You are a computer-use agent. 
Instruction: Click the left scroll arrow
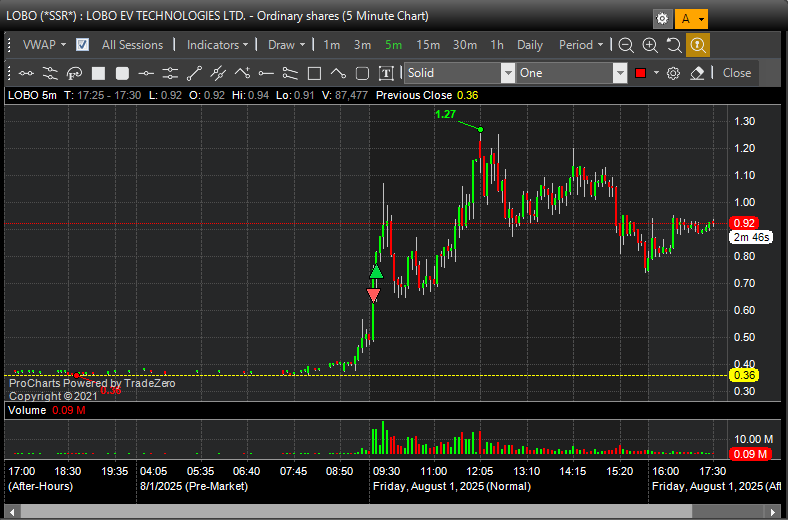point(12,512)
